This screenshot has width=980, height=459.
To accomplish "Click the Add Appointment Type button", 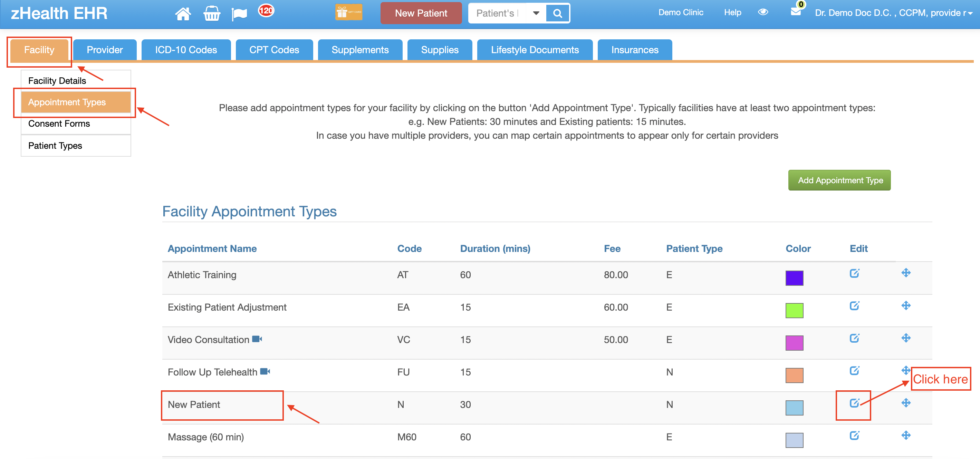I will click(x=839, y=180).
